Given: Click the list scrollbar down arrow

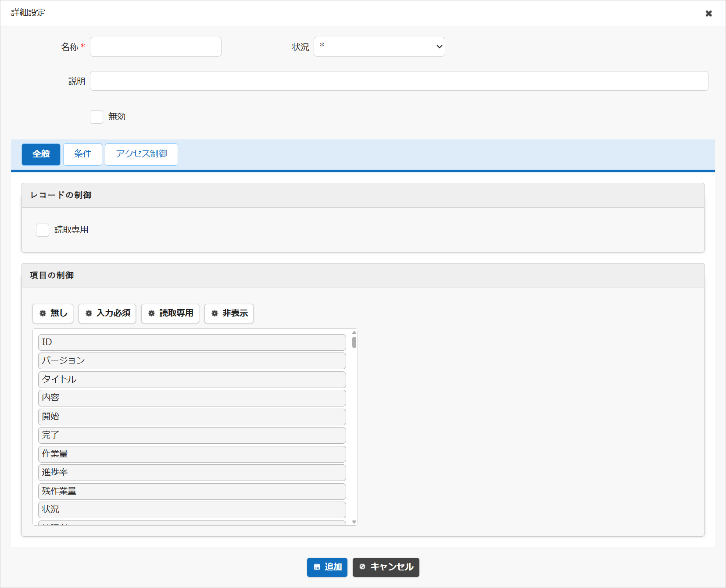Looking at the screenshot, I should pyautogui.click(x=354, y=522).
